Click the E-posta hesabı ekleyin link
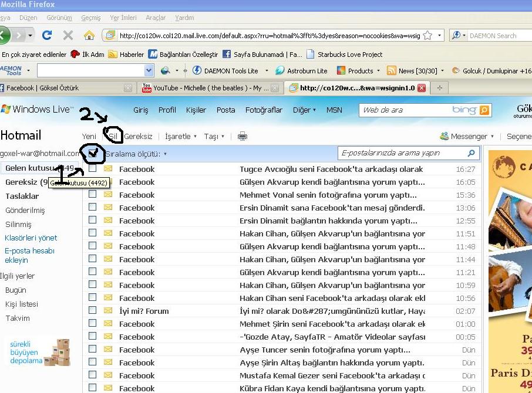The image size is (532, 393). [x=29, y=256]
